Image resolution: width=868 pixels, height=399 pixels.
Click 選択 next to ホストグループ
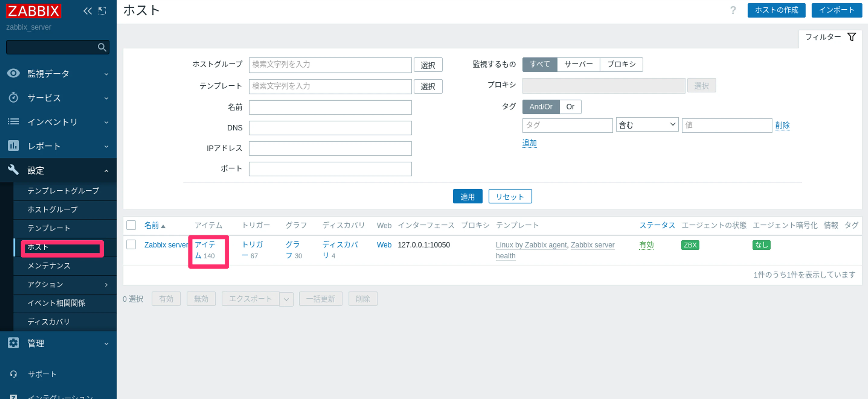click(x=428, y=65)
